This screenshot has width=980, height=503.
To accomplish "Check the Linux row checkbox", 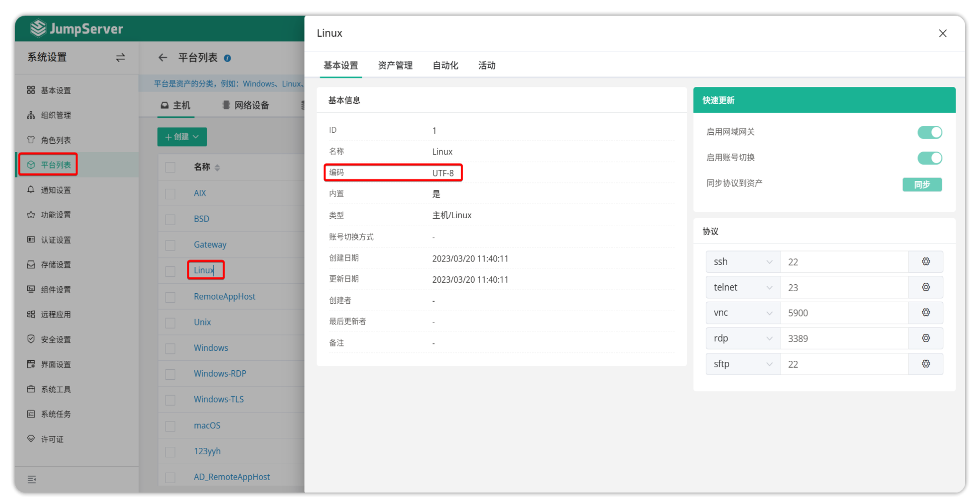I will tap(170, 271).
